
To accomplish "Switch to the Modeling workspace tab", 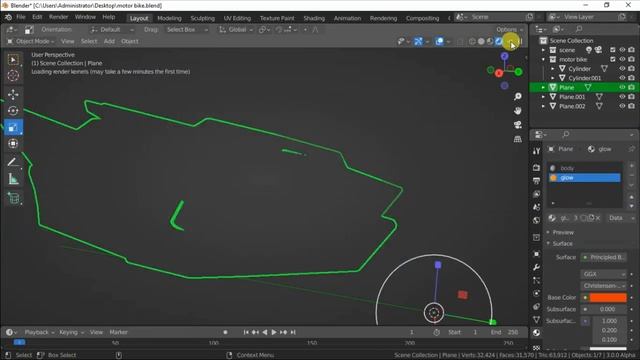I will point(169,18).
